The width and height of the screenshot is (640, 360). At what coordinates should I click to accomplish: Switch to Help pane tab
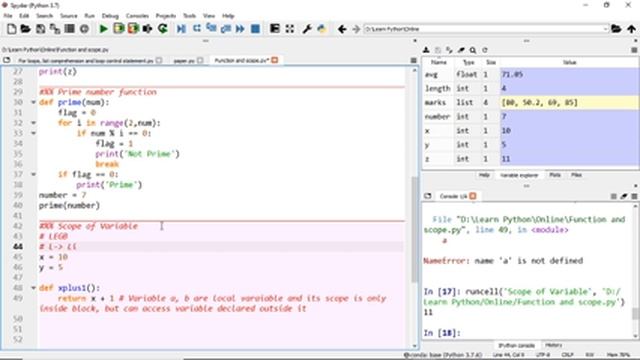tap(484, 175)
